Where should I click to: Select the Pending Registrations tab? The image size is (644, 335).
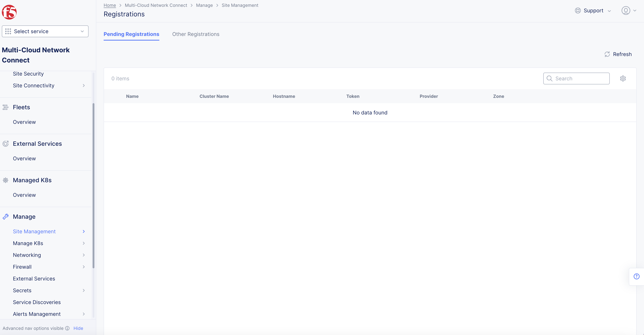[x=131, y=34]
